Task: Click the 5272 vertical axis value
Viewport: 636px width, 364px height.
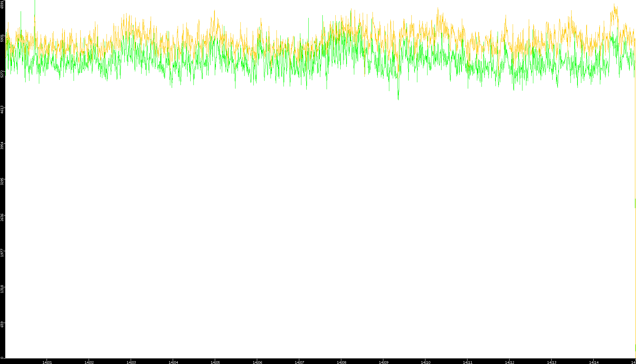Action: click(x=2, y=74)
